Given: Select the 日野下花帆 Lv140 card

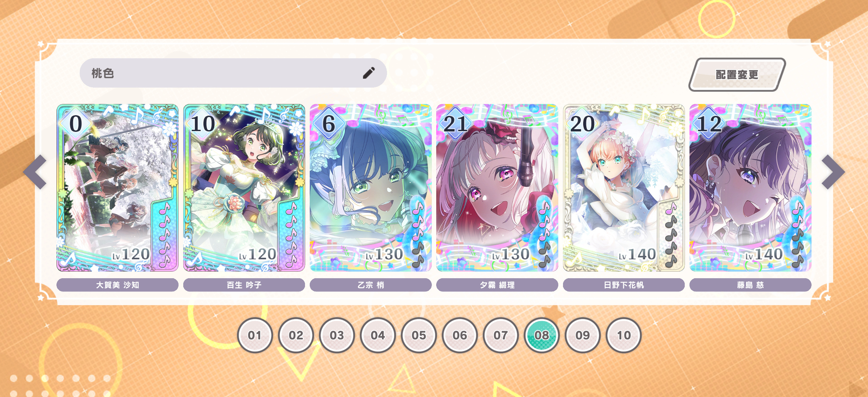Looking at the screenshot, I should pos(624,187).
